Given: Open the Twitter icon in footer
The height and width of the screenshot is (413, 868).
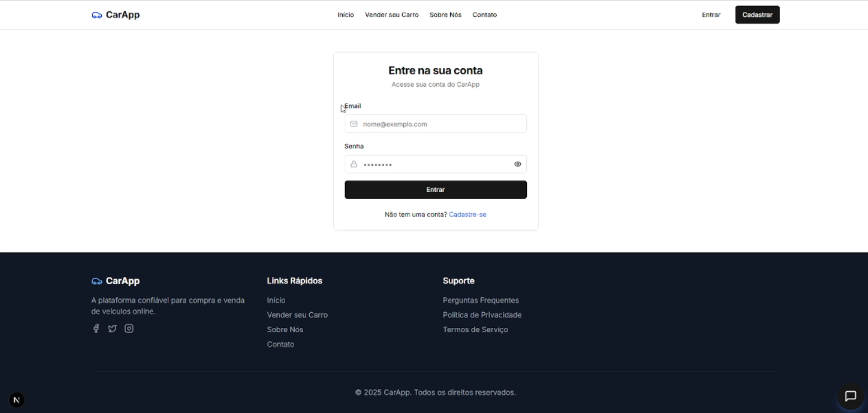Looking at the screenshot, I should [112, 328].
